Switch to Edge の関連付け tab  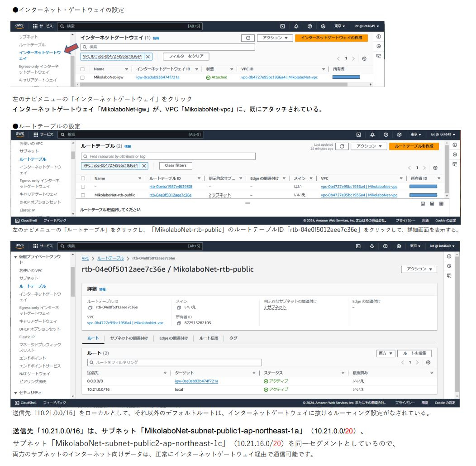tap(173, 338)
